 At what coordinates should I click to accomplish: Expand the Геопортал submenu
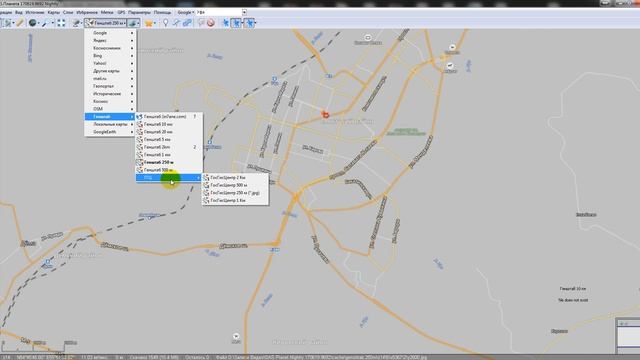(x=110, y=86)
